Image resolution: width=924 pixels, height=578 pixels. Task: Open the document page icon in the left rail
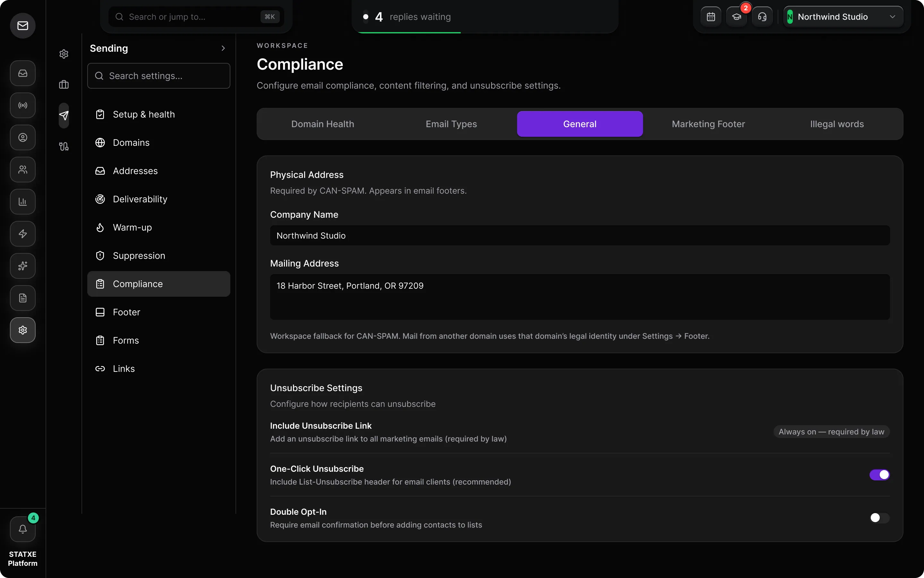point(23,298)
